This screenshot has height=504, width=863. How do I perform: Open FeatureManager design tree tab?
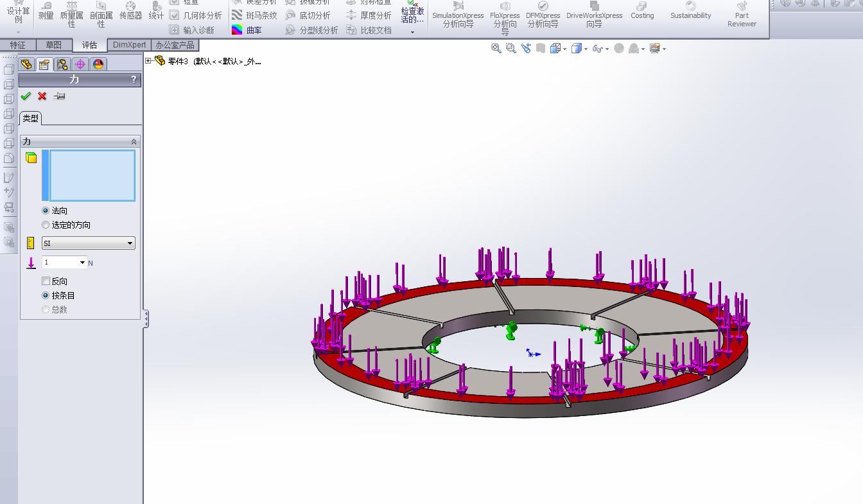pyautogui.click(x=26, y=64)
